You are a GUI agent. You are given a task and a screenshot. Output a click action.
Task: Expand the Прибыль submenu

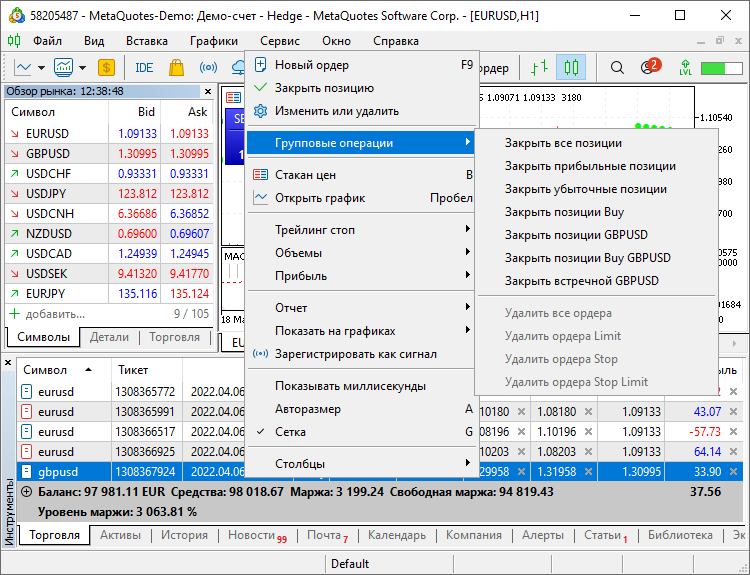(x=362, y=276)
